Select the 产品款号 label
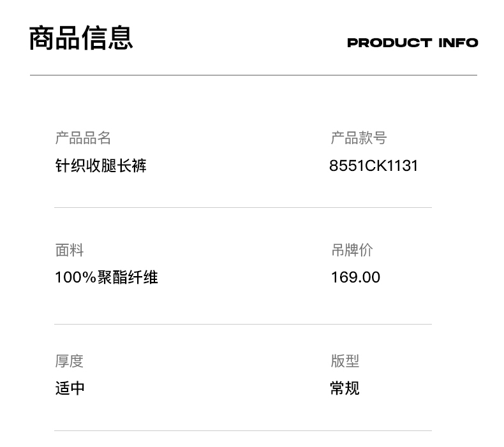This screenshot has width=504, height=447. (x=359, y=138)
